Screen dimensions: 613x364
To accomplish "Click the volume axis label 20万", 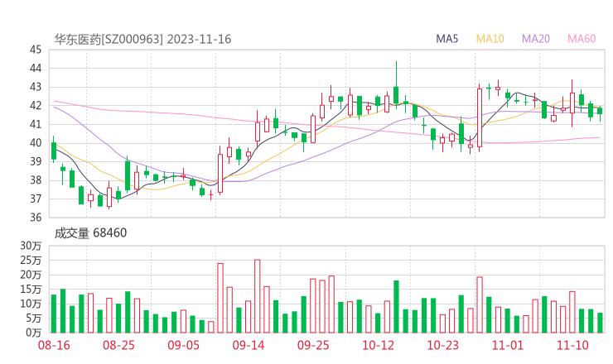I will point(31,275).
